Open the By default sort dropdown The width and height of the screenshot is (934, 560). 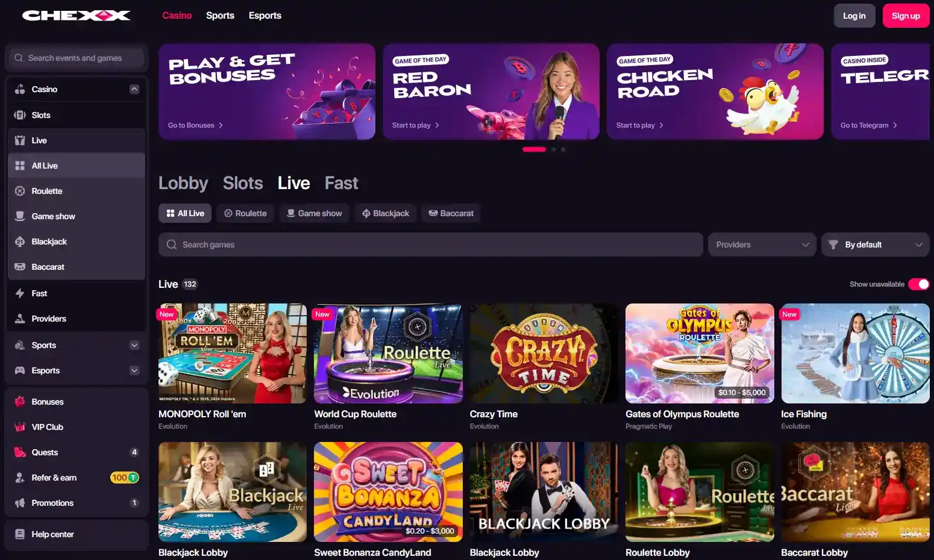click(876, 244)
